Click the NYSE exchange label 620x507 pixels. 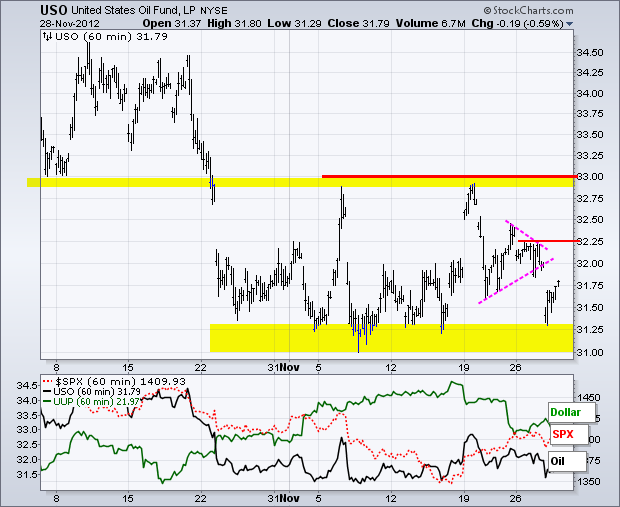click(x=214, y=11)
